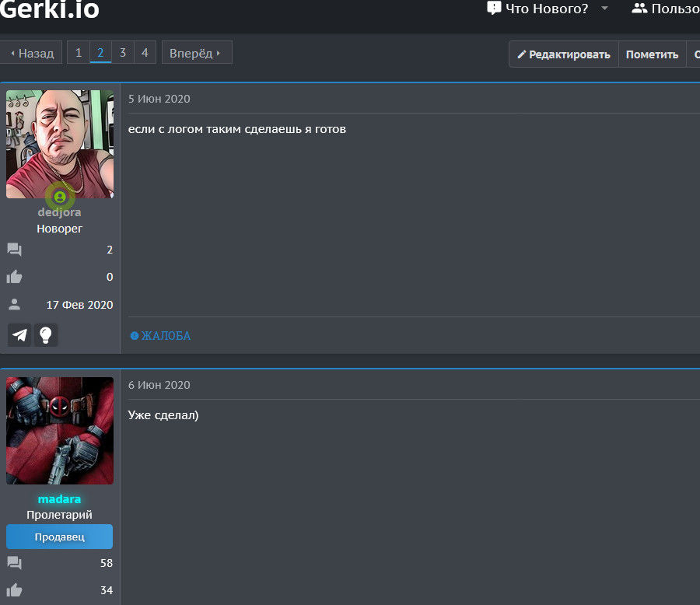Image resolution: width=700 pixels, height=605 pixels.
Task: Click dedjora's messages count icon
Action: coord(14,250)
